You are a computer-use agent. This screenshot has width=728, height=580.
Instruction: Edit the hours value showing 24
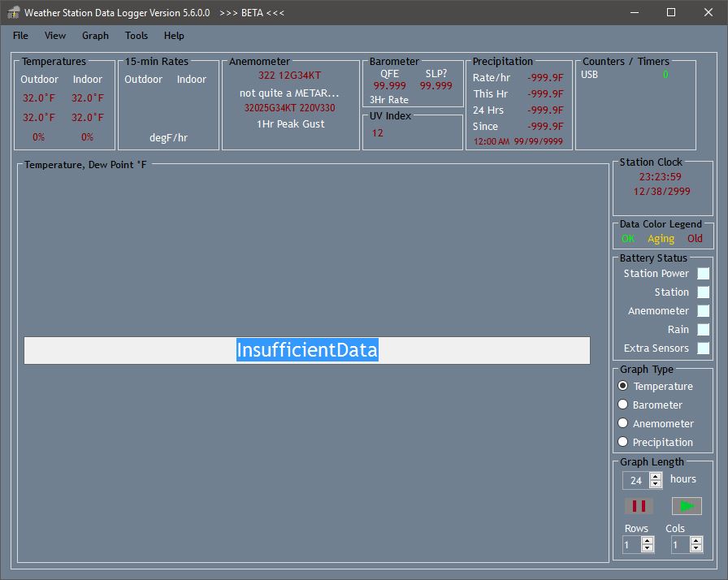click(635, 479)
